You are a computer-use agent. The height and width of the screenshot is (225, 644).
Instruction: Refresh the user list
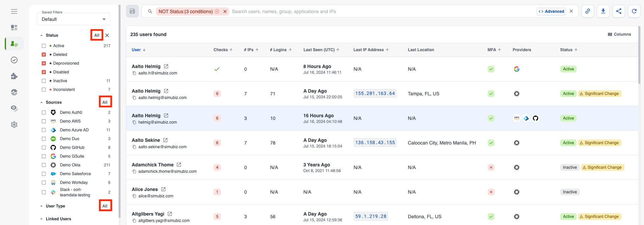634,11
